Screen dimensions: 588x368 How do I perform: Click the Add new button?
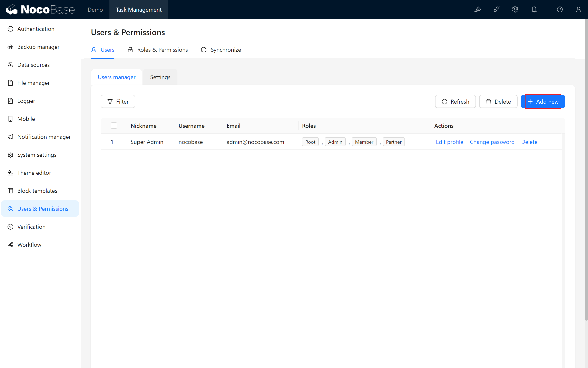(542, 101)
